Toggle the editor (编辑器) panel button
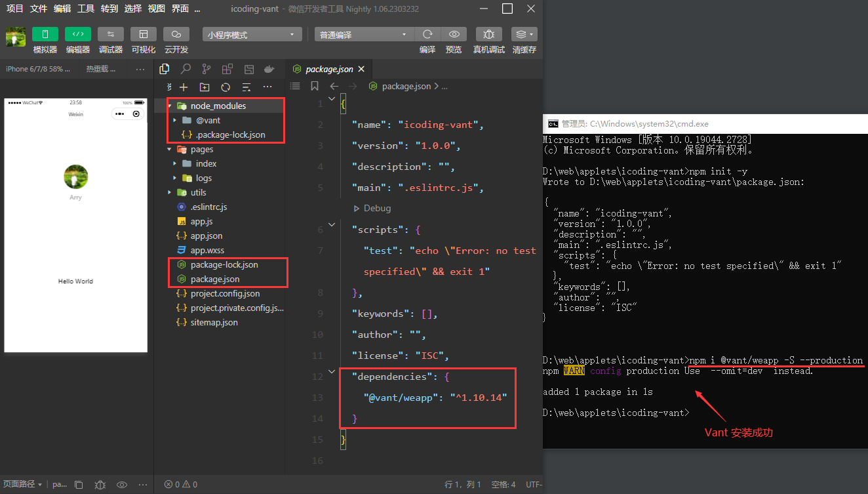This screenshot has width=868, height=494. tap(78, 34)
